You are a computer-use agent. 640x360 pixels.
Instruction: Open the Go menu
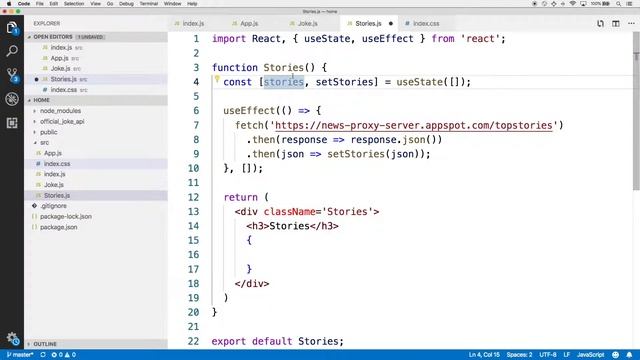tap(110, 4)
